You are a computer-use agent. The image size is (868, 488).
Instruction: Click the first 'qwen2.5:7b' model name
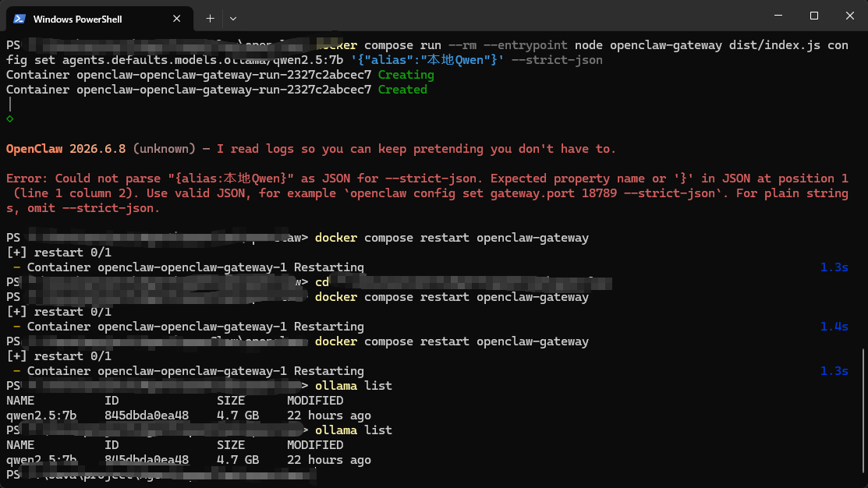pyautogui.click(x=41, y=416)
